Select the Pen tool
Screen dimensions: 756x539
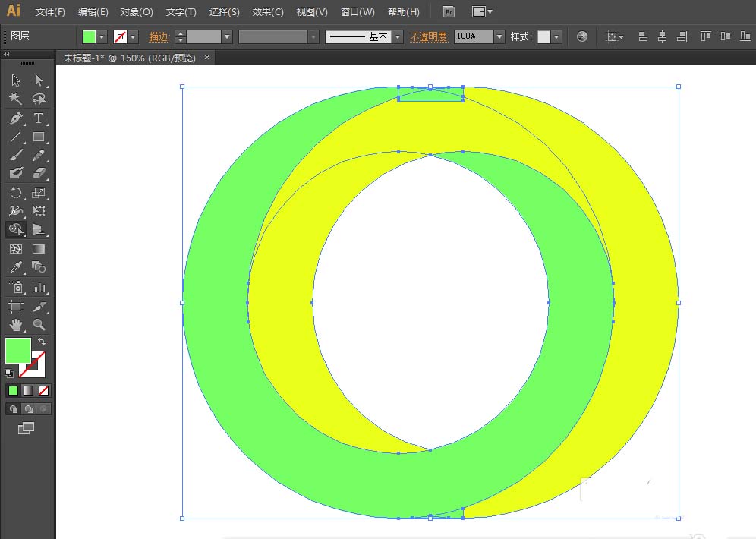pos(16,118)
